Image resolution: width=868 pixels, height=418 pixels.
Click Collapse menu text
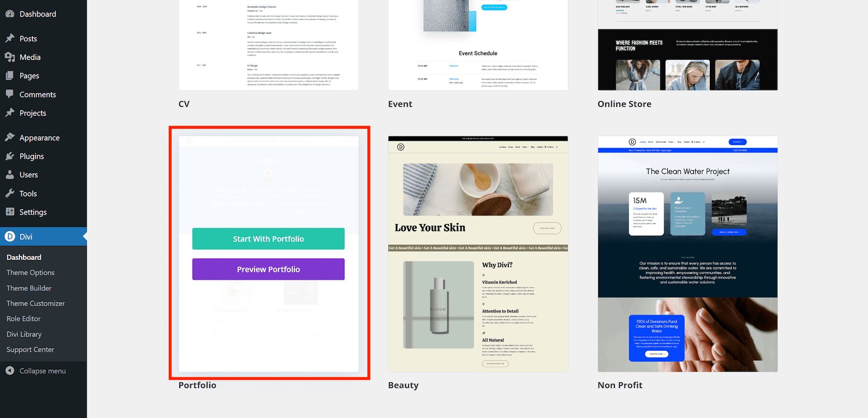tap(42, 371)
